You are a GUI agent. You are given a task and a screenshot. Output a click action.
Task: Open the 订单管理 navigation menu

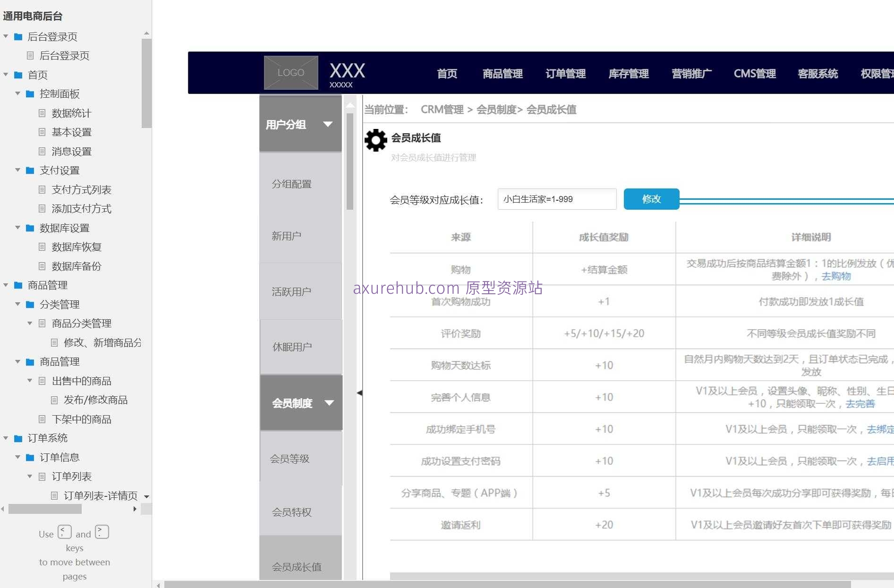[x=565, y=74]
